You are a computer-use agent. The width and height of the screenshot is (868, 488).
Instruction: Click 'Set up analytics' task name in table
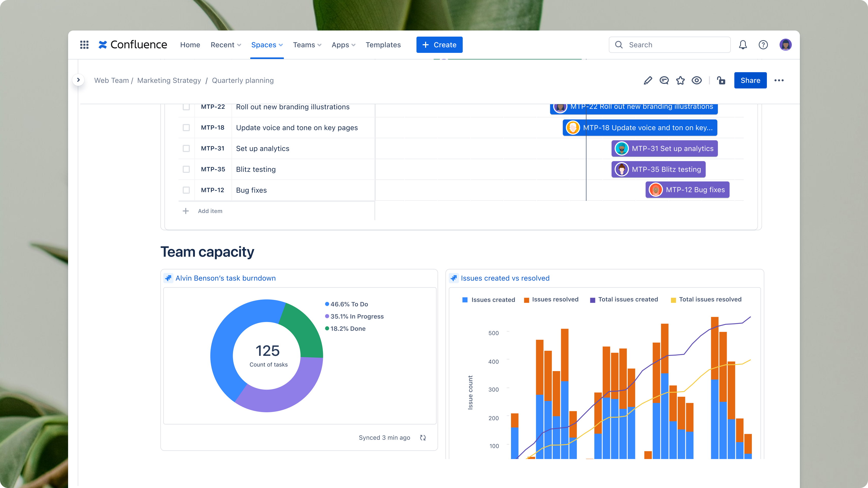(262, 149)
